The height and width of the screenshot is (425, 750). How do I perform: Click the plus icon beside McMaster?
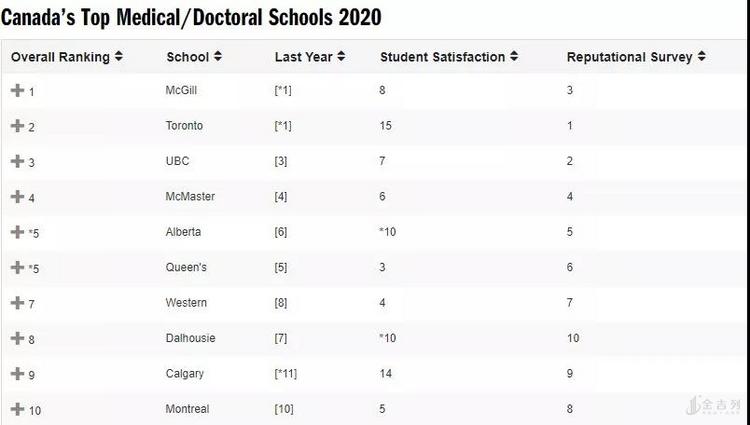tap(17, 197)
